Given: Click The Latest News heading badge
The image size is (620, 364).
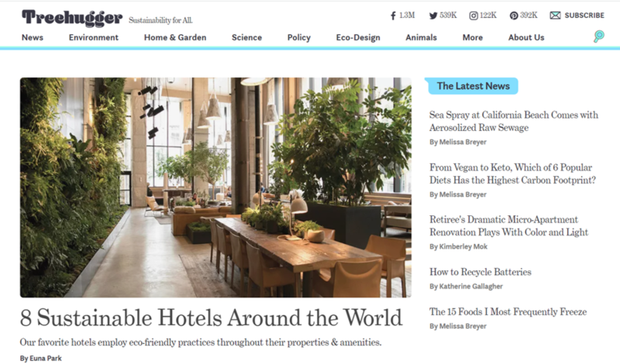Looking at the screenshot, I should [473, 86].
